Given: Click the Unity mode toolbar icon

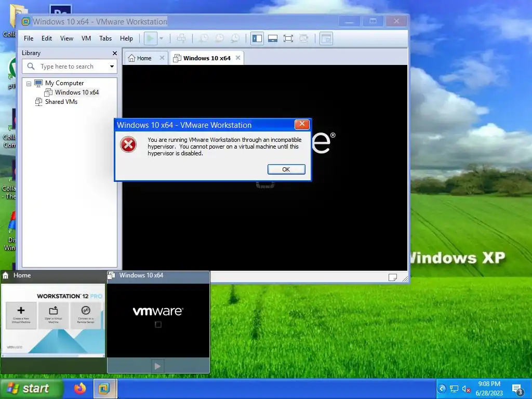Looking at the screenshot, I should [x=303, y=38].
